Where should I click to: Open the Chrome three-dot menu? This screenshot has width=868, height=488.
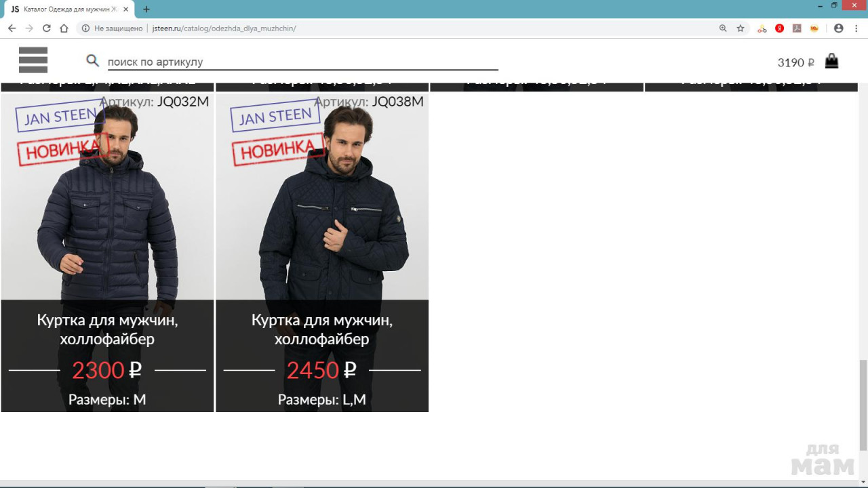[x=856, y=28]
